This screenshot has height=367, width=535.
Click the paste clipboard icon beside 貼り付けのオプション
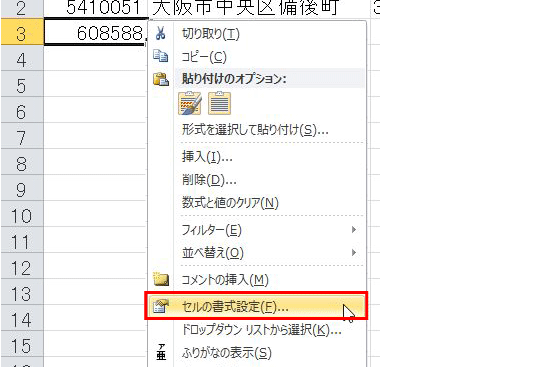[161, 79]
